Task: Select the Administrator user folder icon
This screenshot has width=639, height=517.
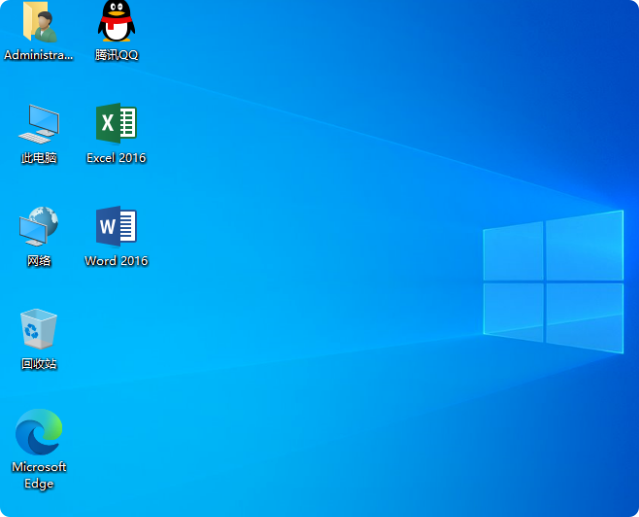Action: coord(38,21)
